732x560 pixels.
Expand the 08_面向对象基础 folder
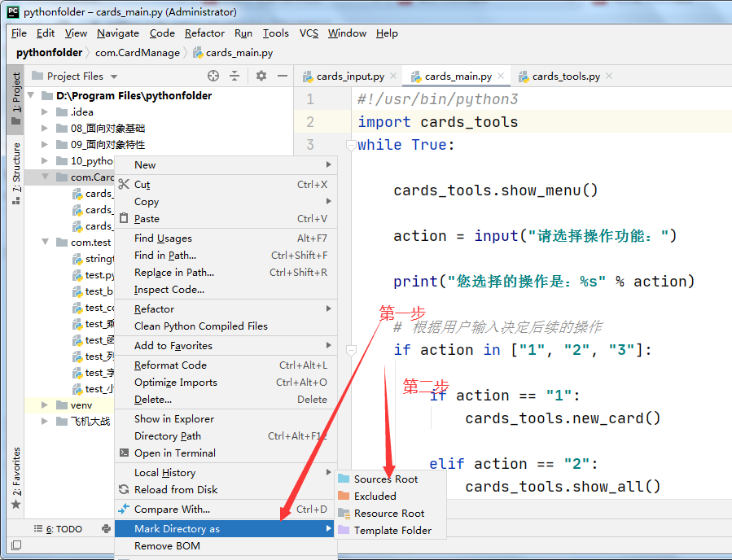point(45,129)
